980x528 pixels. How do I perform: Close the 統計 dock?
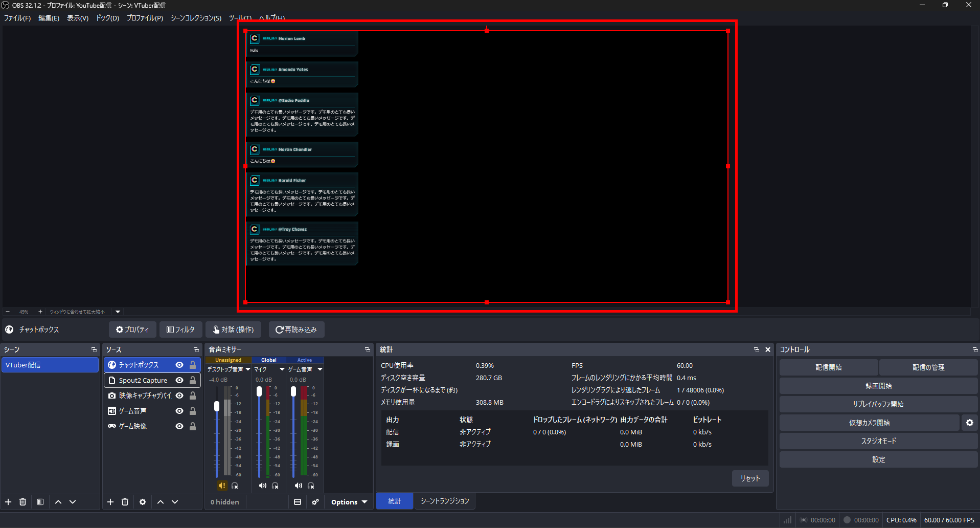[768, 349]
